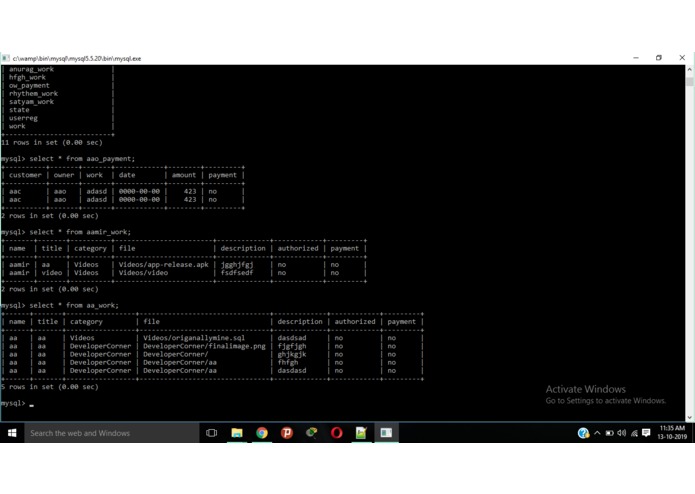Click the 'owner' column header
Screen dimensions: 695x494
(64, 175)
